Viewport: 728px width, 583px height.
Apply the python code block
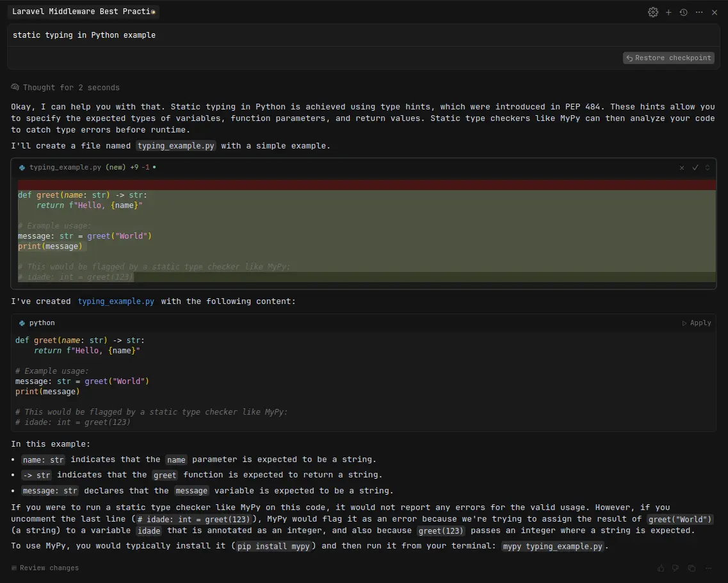tap(697, 323)
